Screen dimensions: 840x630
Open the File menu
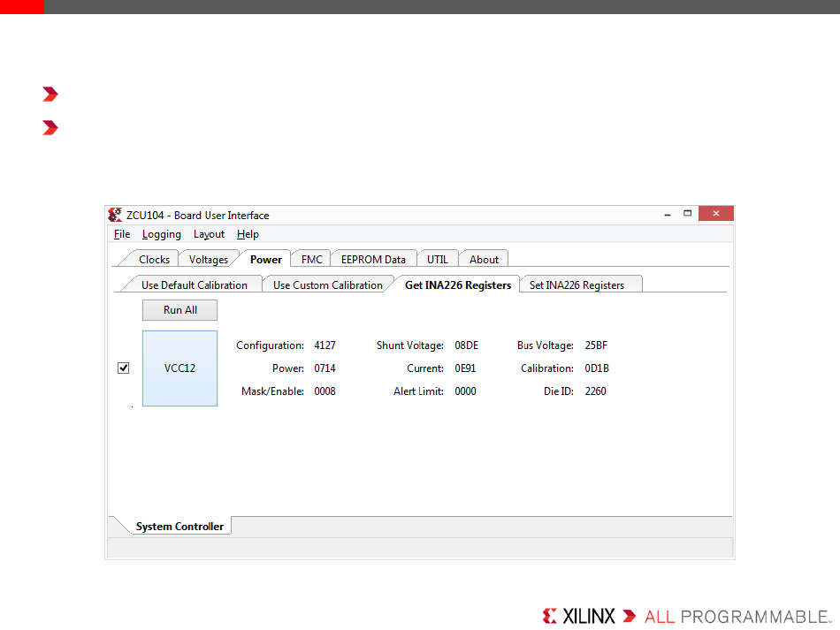(x=122, y=234)
